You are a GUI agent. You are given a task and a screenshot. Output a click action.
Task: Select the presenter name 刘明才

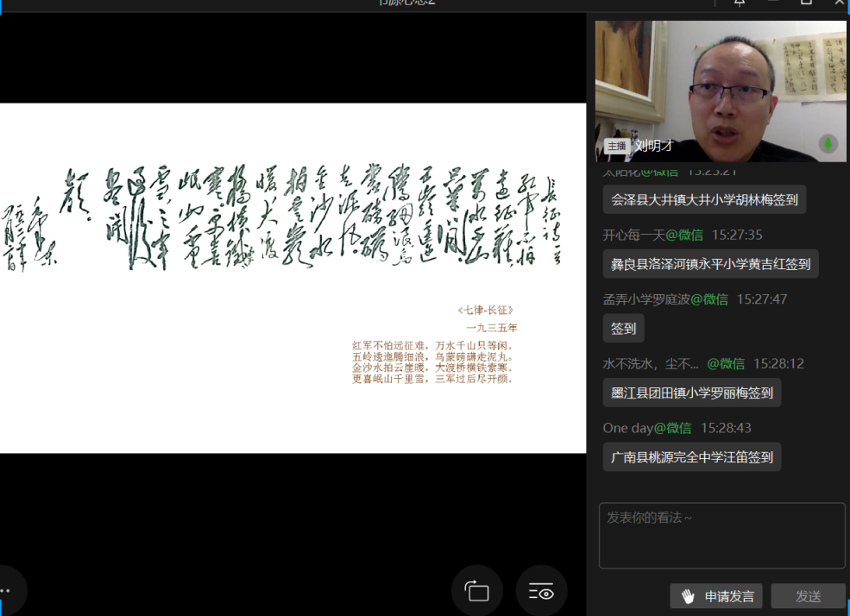tap(654, 146)
